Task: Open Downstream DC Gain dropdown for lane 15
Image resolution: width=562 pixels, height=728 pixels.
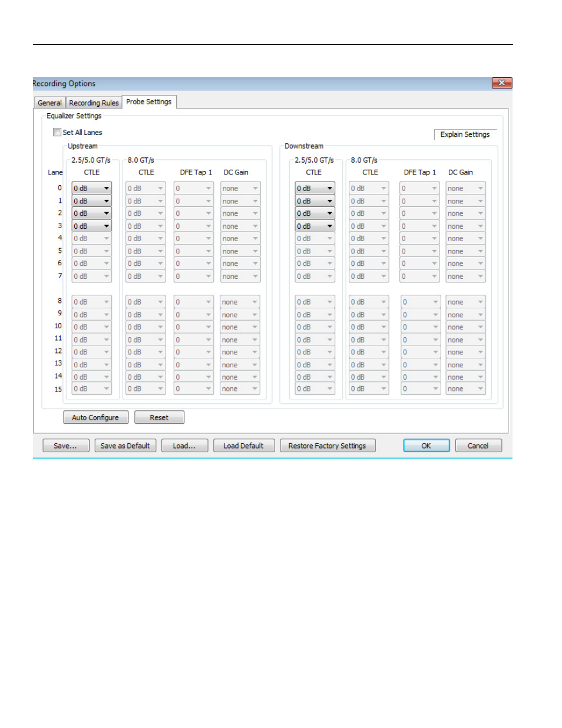Action: tap(465, 389)
